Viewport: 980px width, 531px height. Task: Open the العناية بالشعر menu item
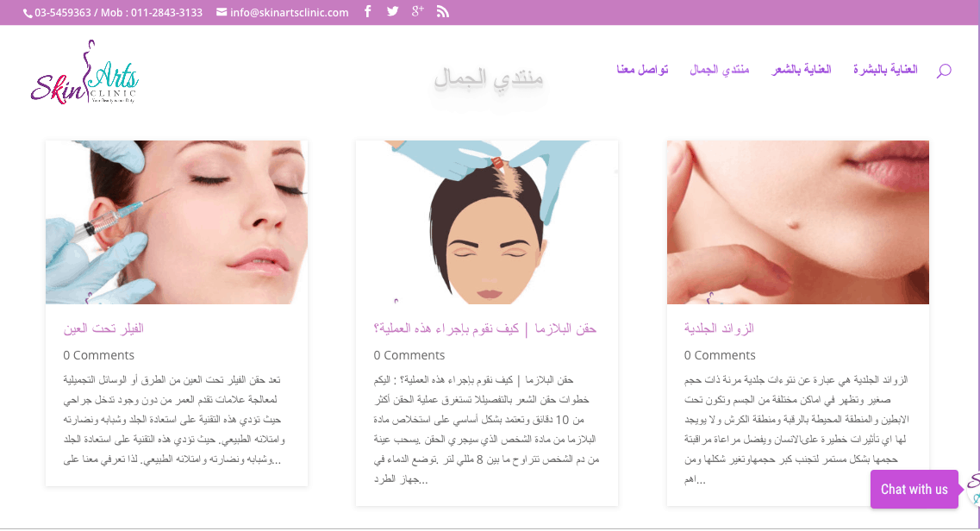coord(802,69)
